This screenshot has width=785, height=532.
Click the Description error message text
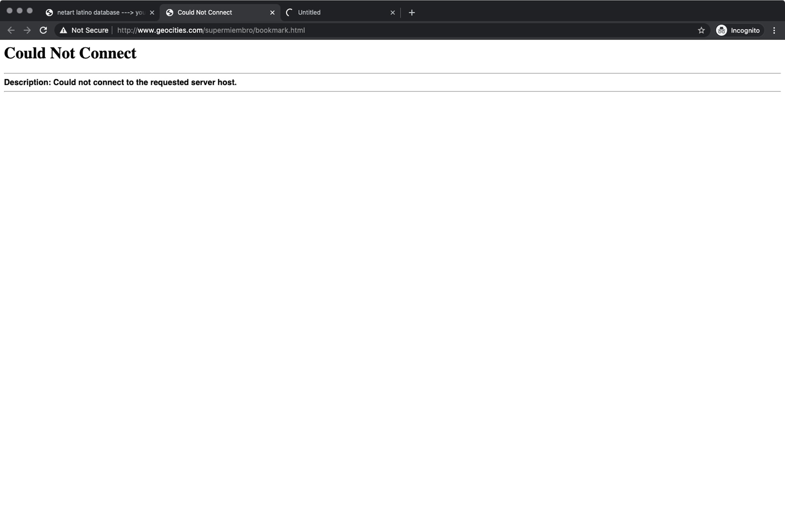click(120, 82)
